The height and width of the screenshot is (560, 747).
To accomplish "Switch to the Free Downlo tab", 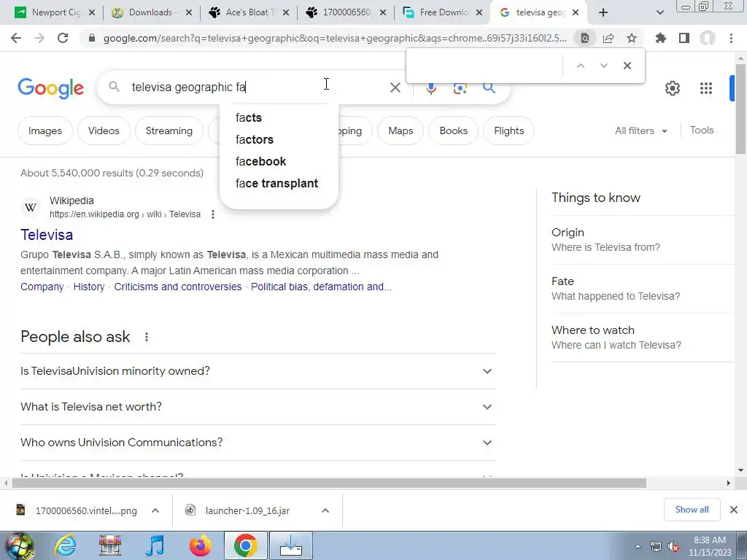I will coord(442,12).
